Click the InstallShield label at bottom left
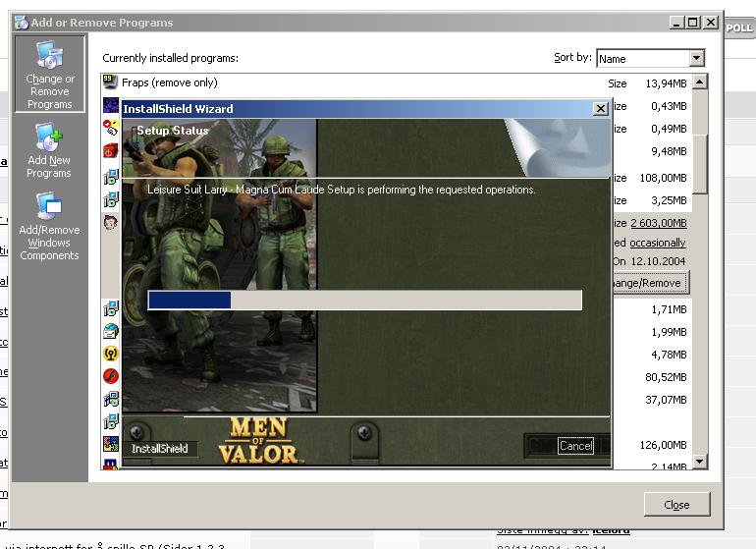Screen dimensions: 756x549 pos(160,449)
